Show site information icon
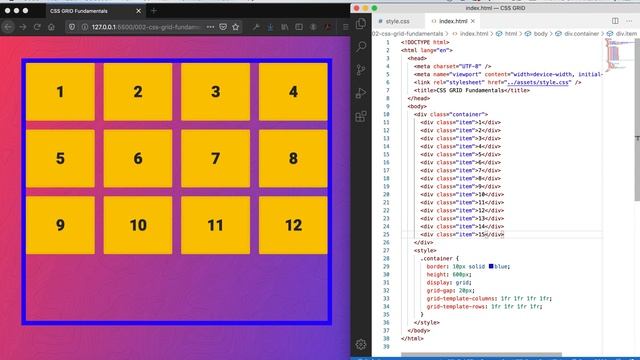This screenshot has width=640, height=360. [84, 27]
